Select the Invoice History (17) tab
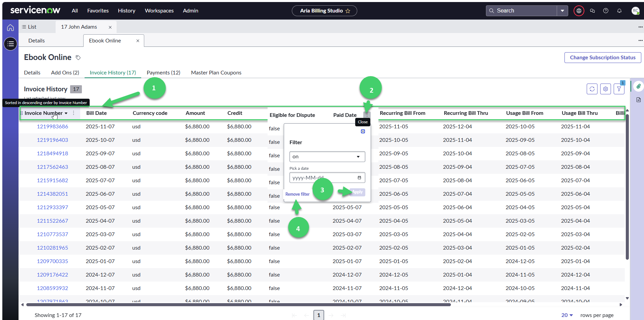Image resolution: width=644 pixels, height=320 pixels. [113, 73]
